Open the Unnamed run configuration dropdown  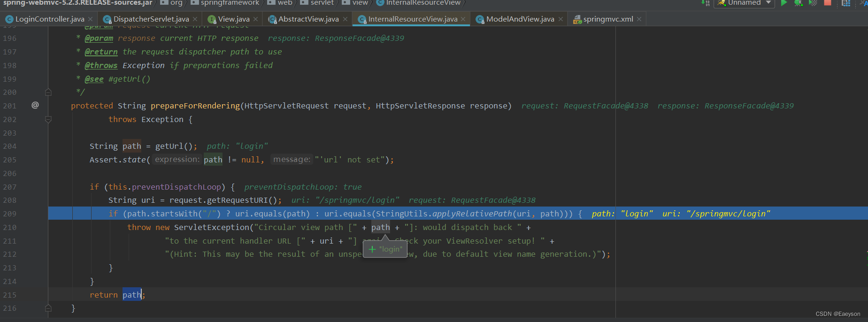click(x=745, y=3)
